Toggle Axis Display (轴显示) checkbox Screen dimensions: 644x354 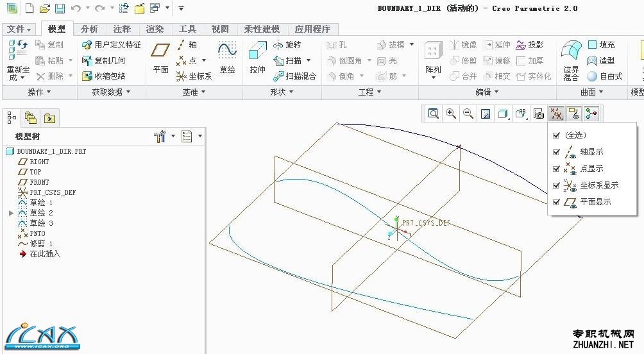click(x=557, y=152)
